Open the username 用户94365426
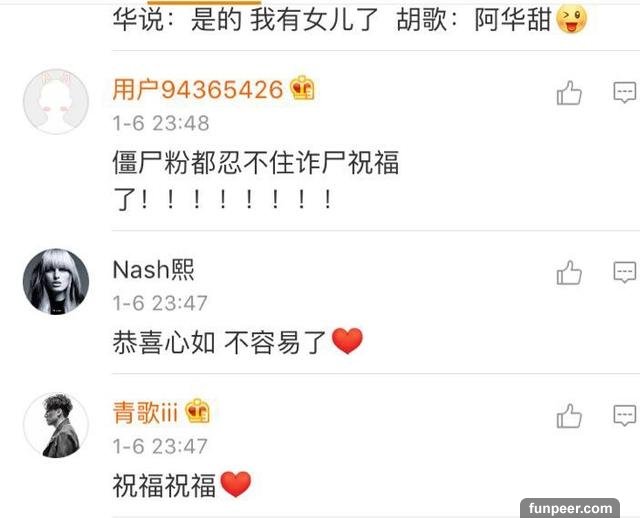The image size is (640, 518). click(198, 89)
